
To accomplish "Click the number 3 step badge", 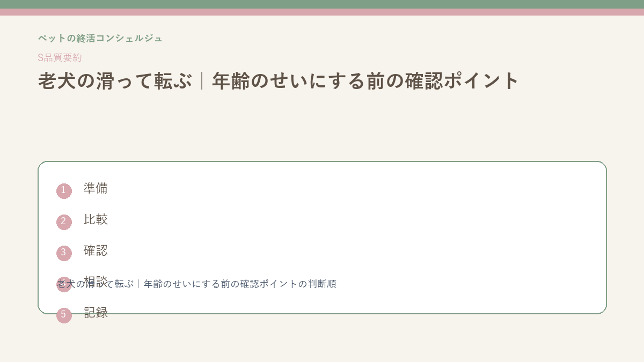I will click(64, 253).
